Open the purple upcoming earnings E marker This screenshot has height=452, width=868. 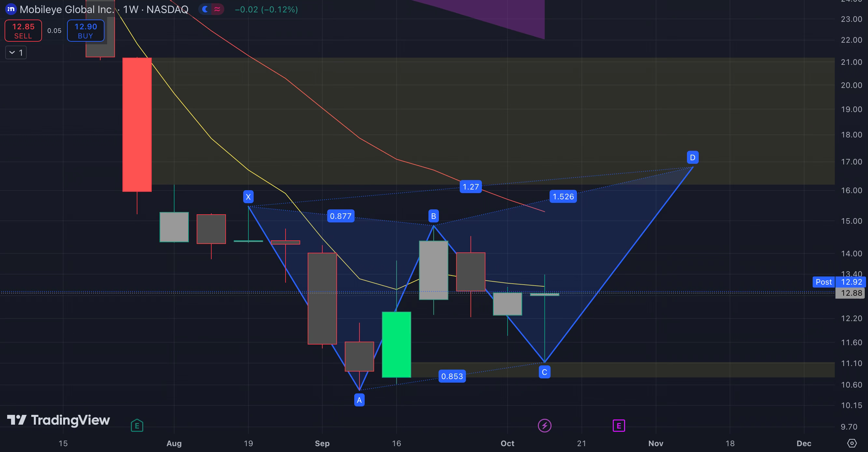coord(619,426)
